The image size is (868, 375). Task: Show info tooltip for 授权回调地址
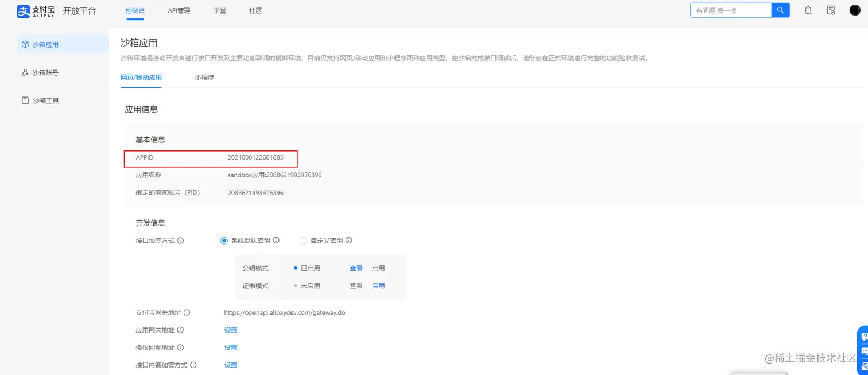point(180,347)
